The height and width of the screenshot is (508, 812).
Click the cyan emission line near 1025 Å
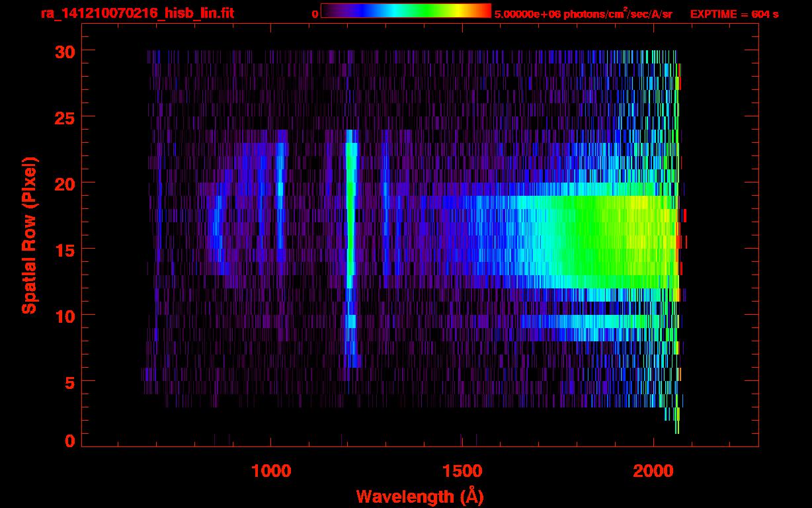(280, 195)
